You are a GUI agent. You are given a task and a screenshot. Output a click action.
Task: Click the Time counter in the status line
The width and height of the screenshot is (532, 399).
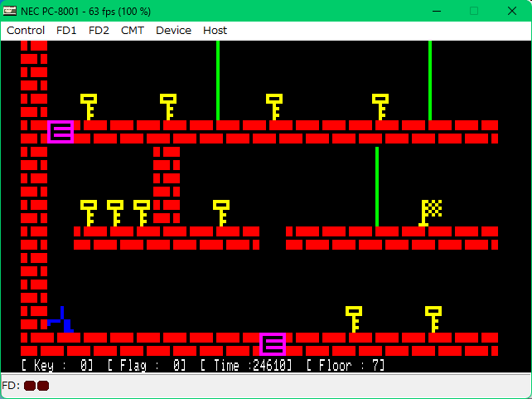(x=246, y=365)
